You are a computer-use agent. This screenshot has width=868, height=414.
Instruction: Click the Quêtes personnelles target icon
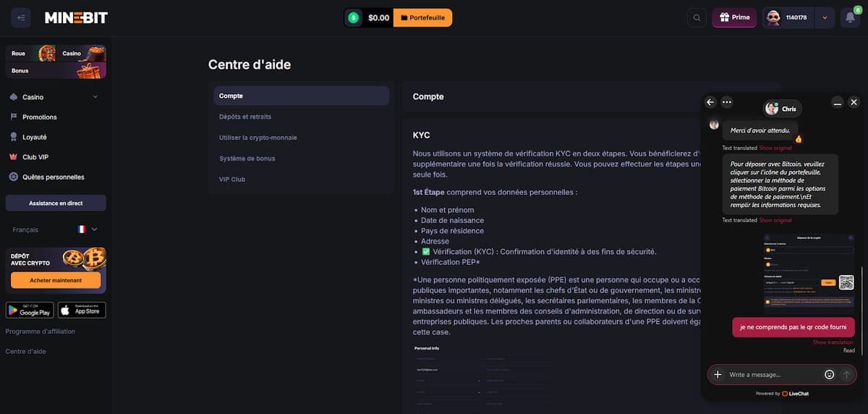click(x=14, y=177)
